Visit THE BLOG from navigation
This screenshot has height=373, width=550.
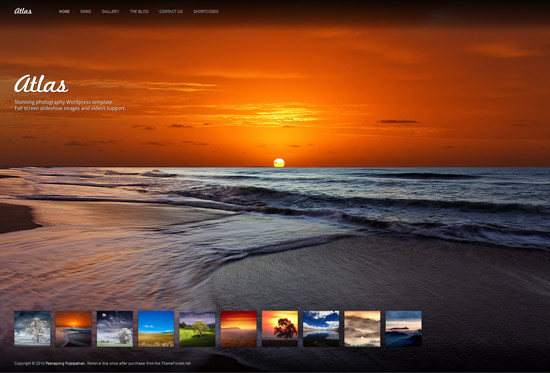[139, 12]
